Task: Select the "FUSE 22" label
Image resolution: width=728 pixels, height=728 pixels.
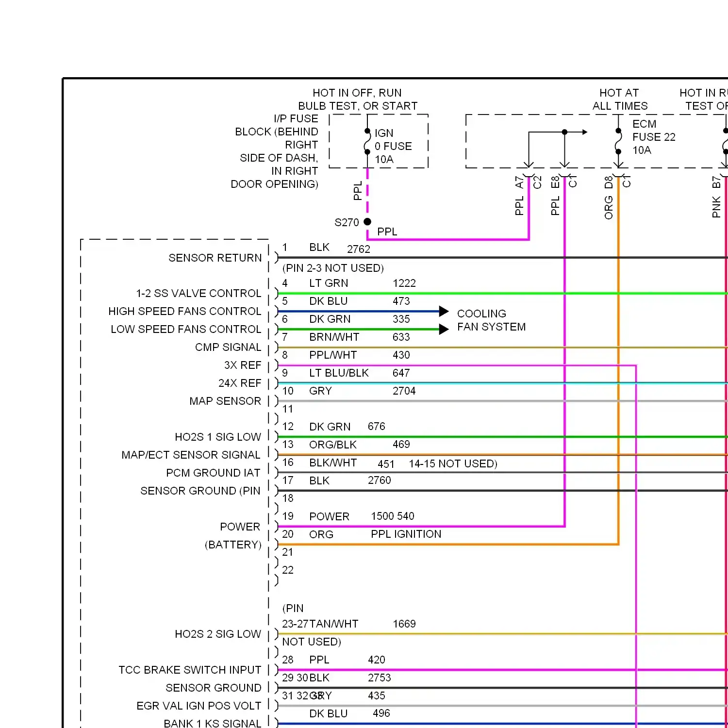Action: (x=654, y=137)
